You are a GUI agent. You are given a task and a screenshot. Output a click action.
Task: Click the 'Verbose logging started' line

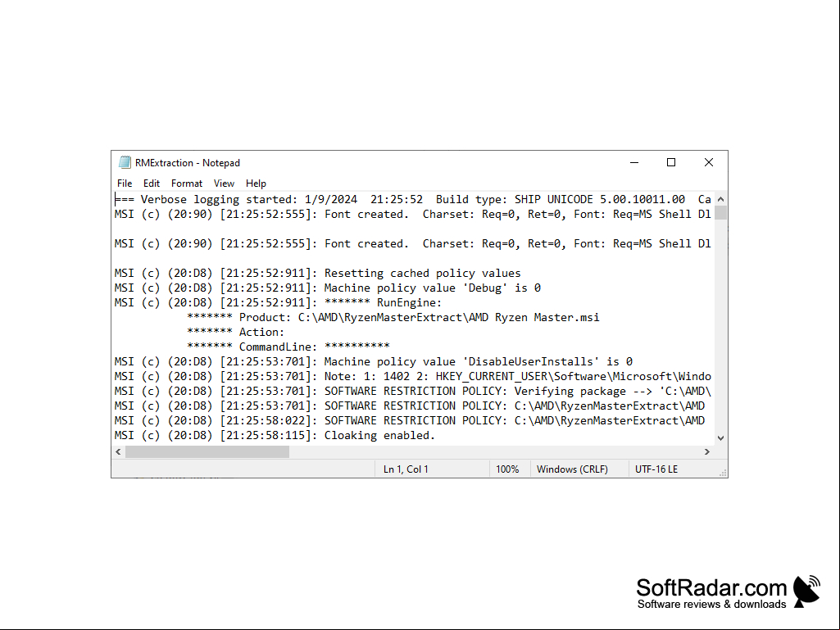pyautogui.click(x=412, y=199)
